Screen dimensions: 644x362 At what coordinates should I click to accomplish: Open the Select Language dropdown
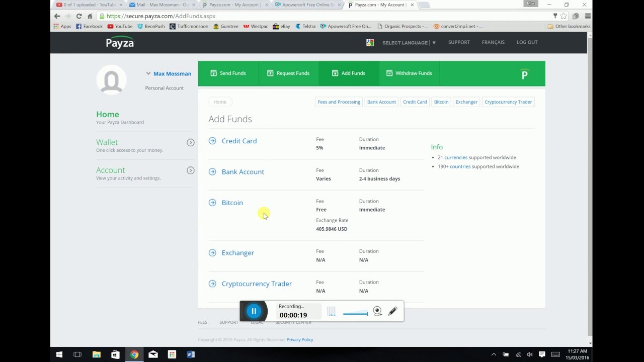[409, 43]
